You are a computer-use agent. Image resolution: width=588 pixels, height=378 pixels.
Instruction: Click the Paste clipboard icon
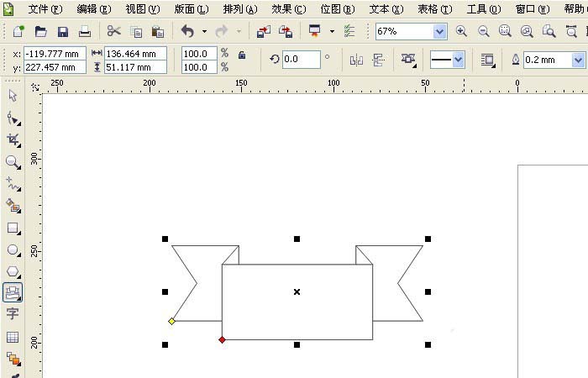coord(158,32)
